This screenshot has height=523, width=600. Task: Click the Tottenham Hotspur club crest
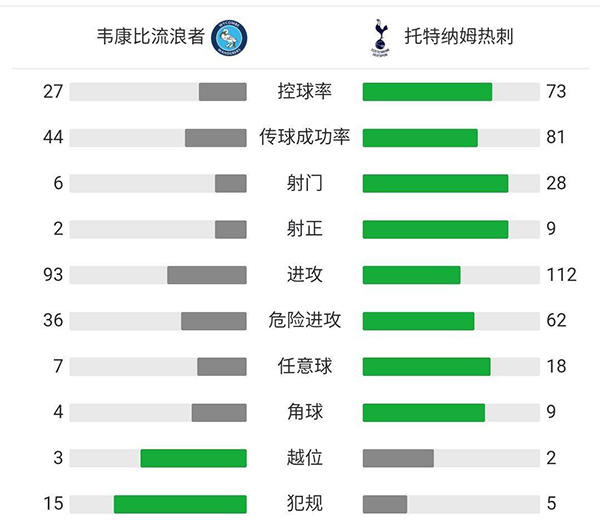[379, 38]
